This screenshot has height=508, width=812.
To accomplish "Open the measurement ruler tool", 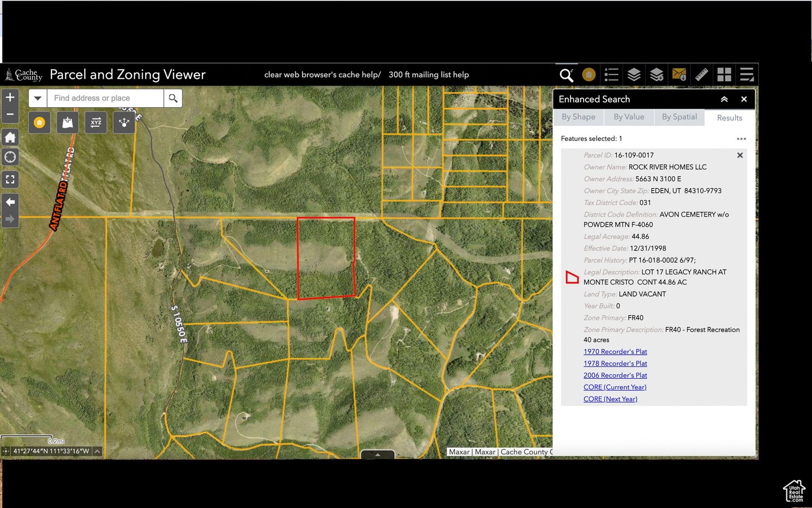I will point(701,75).
